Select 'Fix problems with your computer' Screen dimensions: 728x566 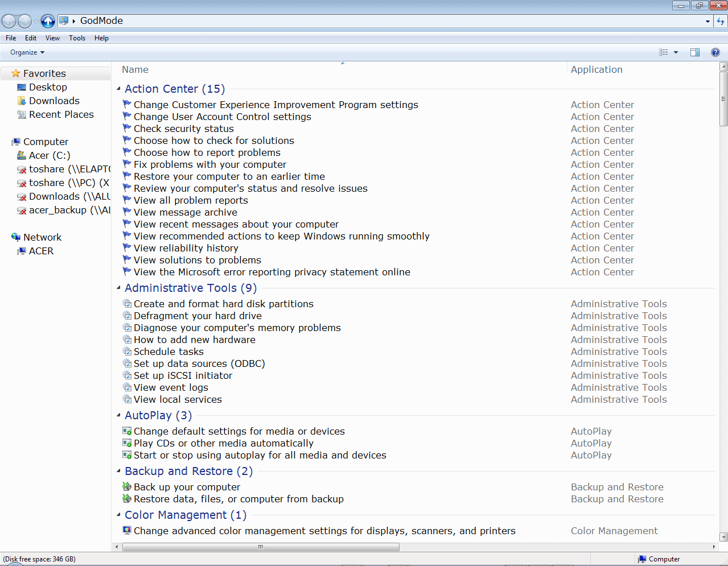click(210, 164)
